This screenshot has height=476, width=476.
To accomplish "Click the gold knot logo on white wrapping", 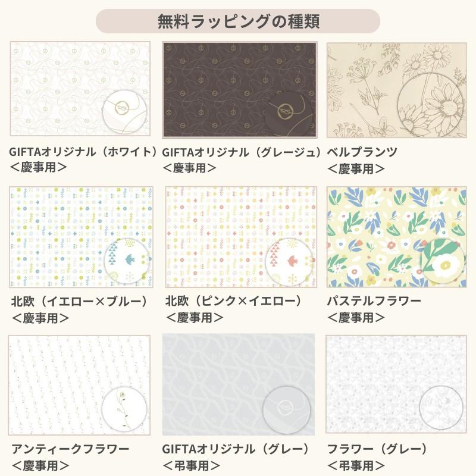I will point(122,108).
